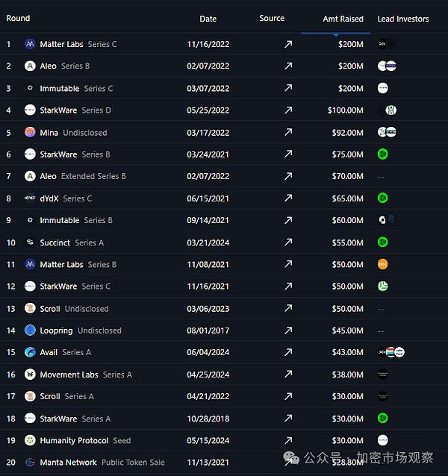The height and width of the screenshot is (476, 448).
Task: Click the Source column header
Action: point(272,18)
